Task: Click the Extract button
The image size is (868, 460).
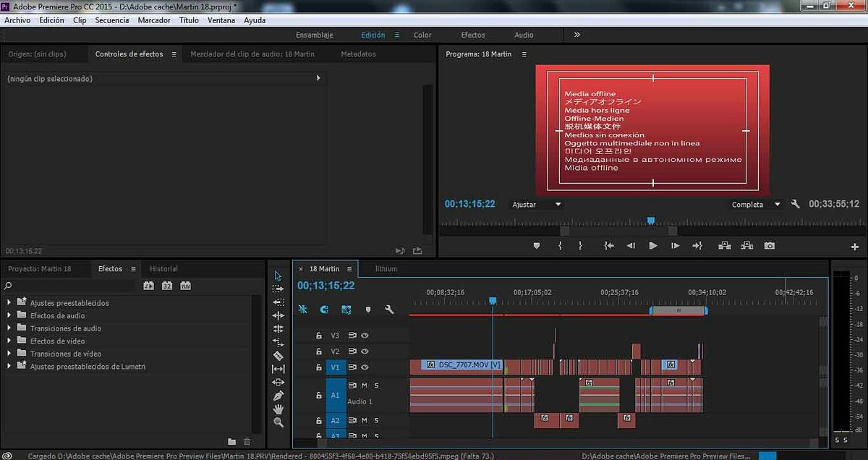Action: point(746,246)
